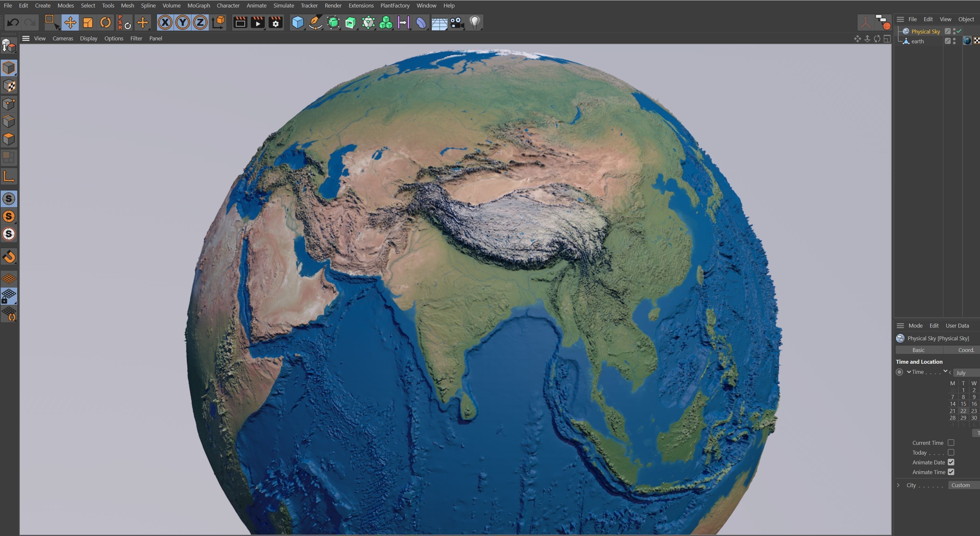This screenshot has width=980, height=536.
Task: Toggle the Z axis lock
Action: (200, 22)
